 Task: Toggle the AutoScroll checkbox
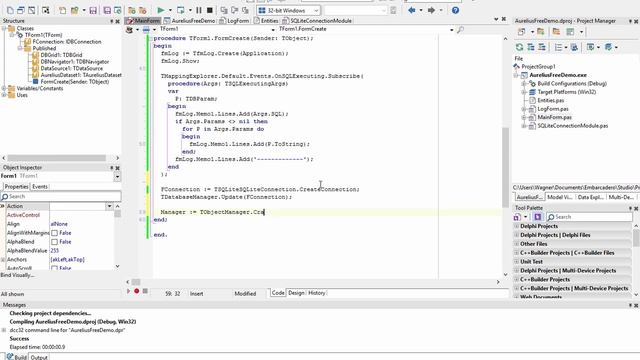pos(54,268)
